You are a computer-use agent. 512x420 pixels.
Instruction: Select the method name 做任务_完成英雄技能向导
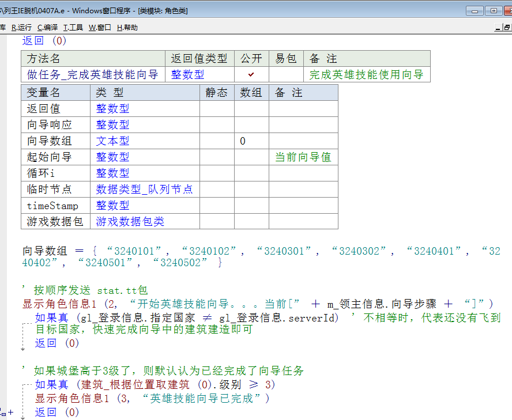pyautogui.click(x=92, y=74)
